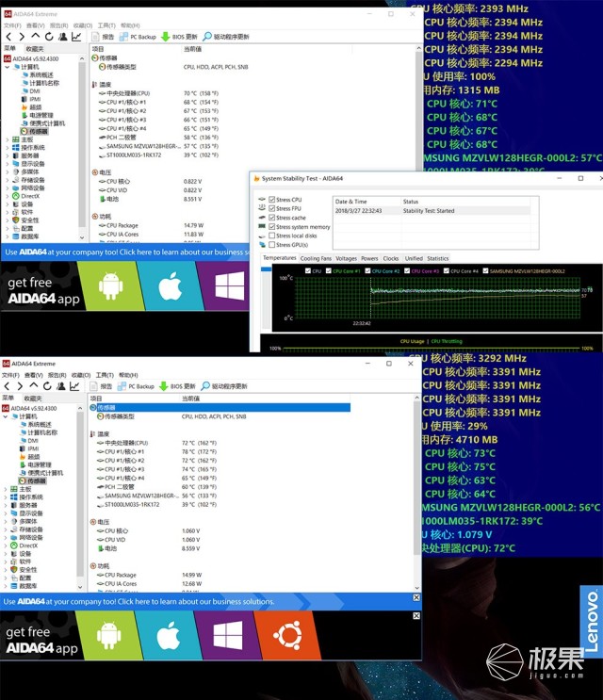Click the blue graph slider beside temperature chart

point(266,269)
